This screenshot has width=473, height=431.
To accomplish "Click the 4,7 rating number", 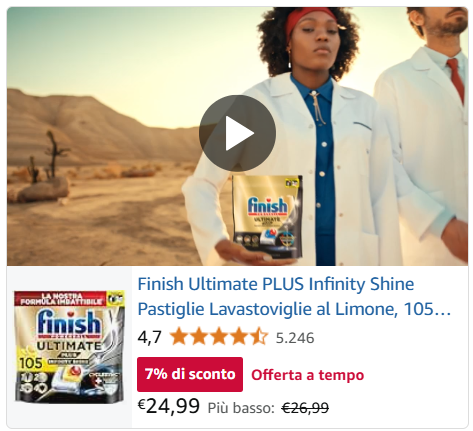I will 149,337.
